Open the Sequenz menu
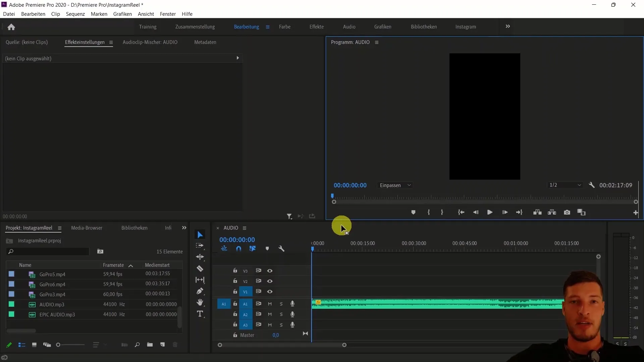 tap(75, 14)
